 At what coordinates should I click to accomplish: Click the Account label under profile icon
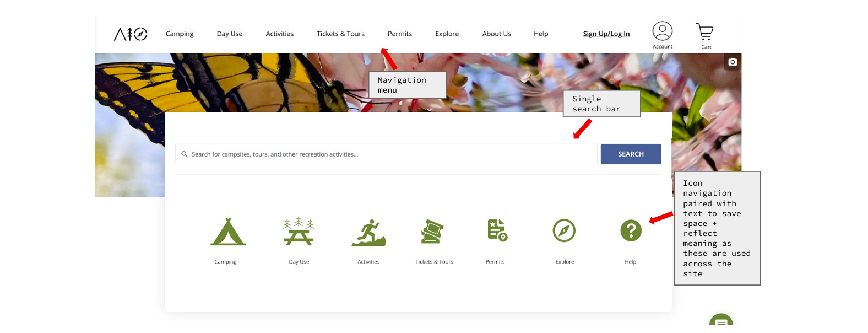[x=663, y=47]
